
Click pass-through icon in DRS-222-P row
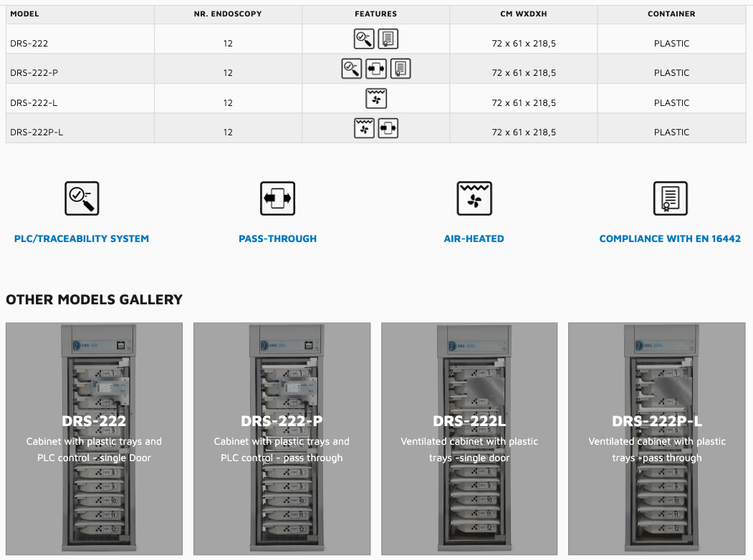(376, 69)
